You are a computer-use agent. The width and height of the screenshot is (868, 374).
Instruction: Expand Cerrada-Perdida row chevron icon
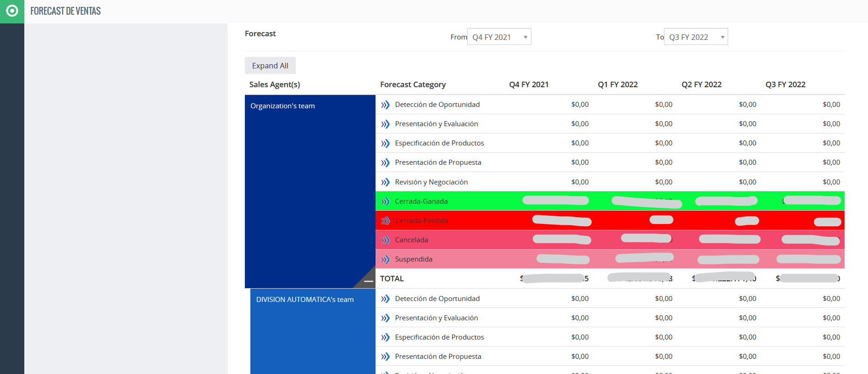pyautogui.click(x=385, y=221)
